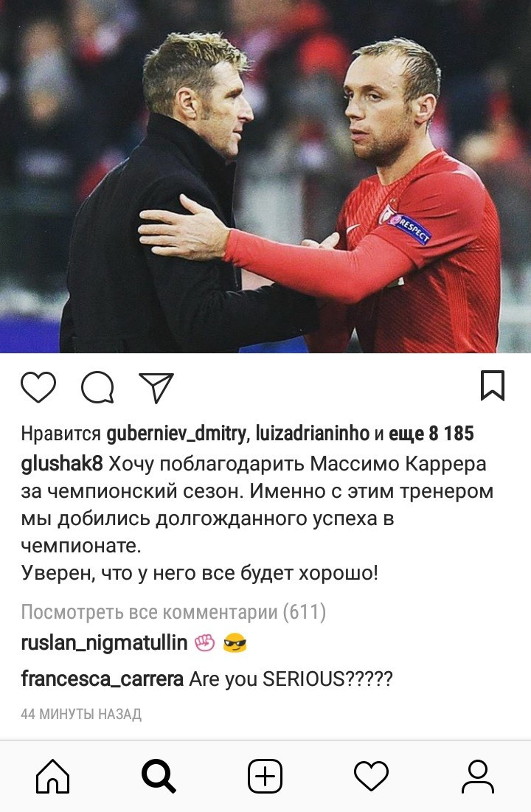This screenshot has width=531, height=812.
Task: Open ruslan_nigmatullin commenter profile
Action: 104,642
